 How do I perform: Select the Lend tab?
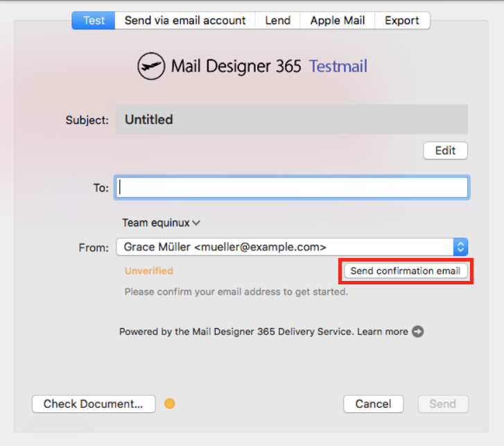pos(278,21)
